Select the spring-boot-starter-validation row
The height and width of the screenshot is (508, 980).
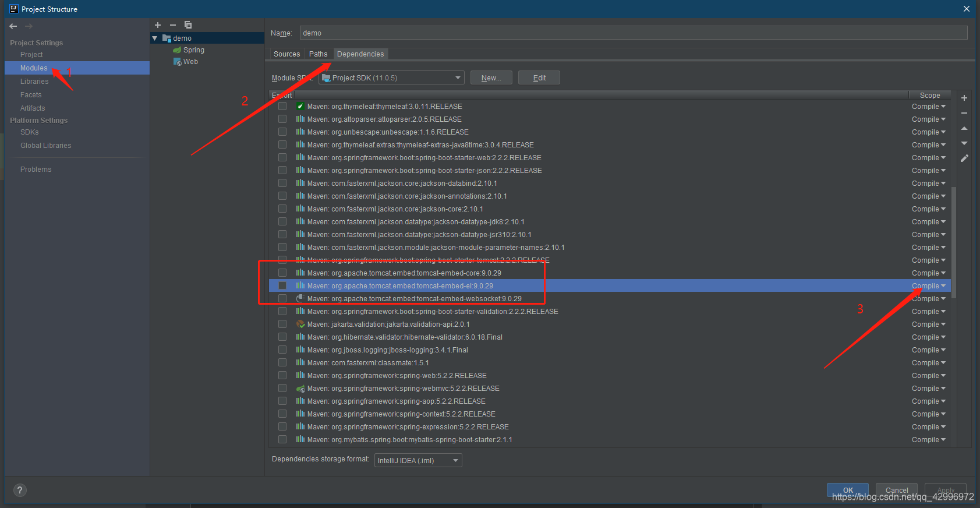click(610, 312)
